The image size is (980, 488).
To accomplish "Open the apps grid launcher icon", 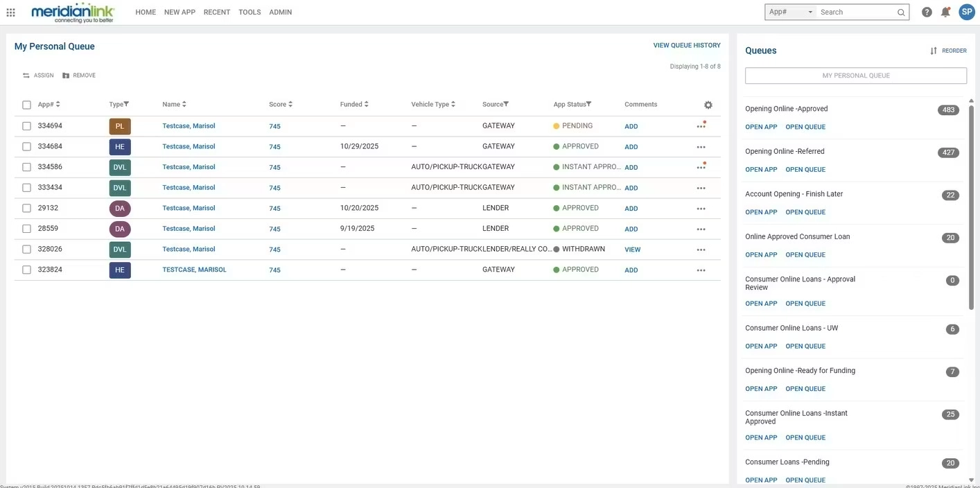I will coord(10,12).
